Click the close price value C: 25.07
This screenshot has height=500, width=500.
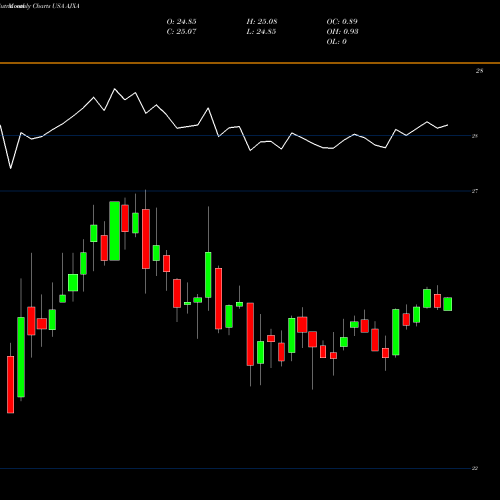pos(181,32)
